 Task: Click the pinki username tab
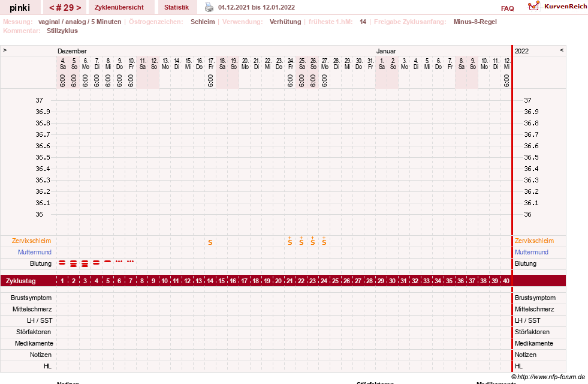(x=20, y=7)
